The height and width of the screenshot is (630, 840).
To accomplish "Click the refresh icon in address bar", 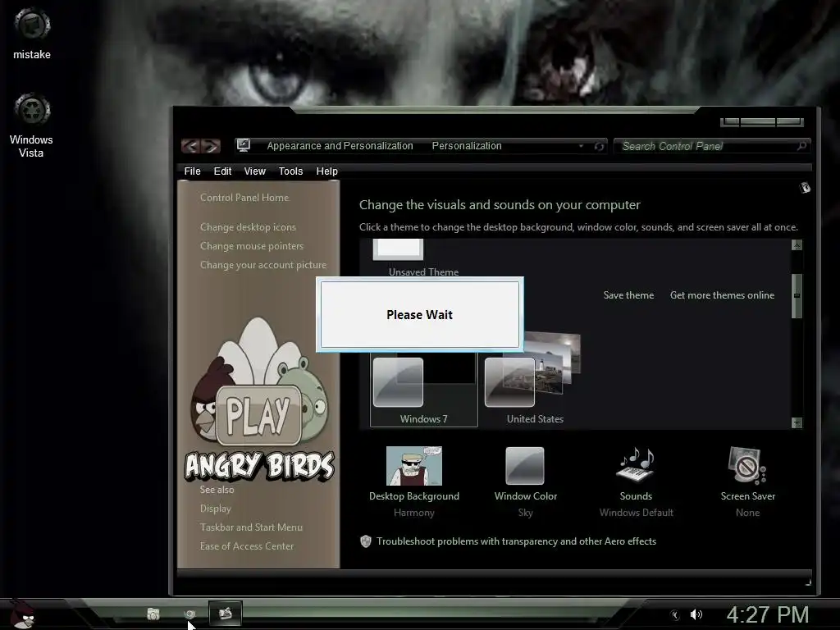I will click(599, 146).
